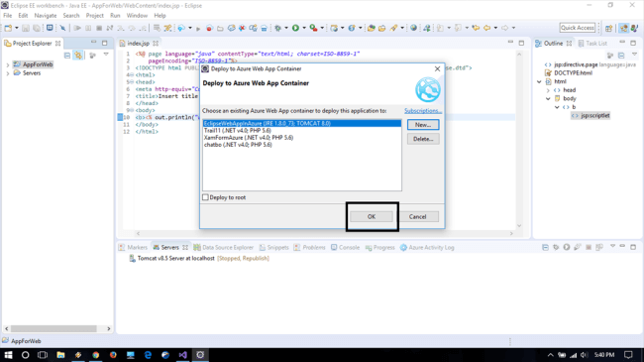Select EclipseWebAppInAzure container in list
644x362 pixels.
tap(302, 123)
